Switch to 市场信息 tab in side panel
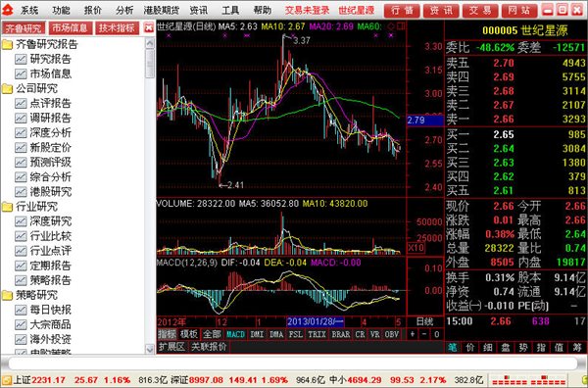The width and height of the screenshot is (588, 388). click(x=70, y=28)
